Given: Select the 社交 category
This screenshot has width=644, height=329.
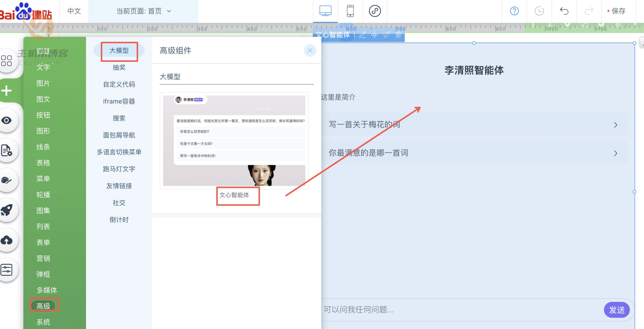Looking at the screenshot, I should 119,203.
